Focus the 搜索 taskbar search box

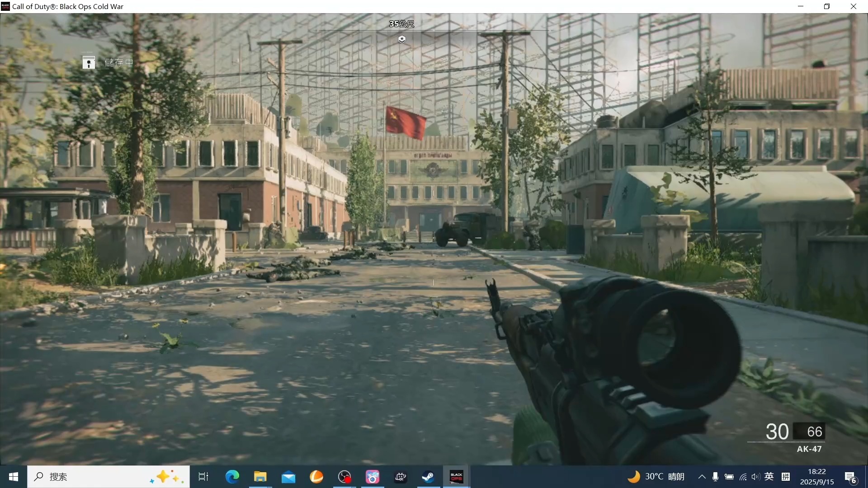coord(108,477)
